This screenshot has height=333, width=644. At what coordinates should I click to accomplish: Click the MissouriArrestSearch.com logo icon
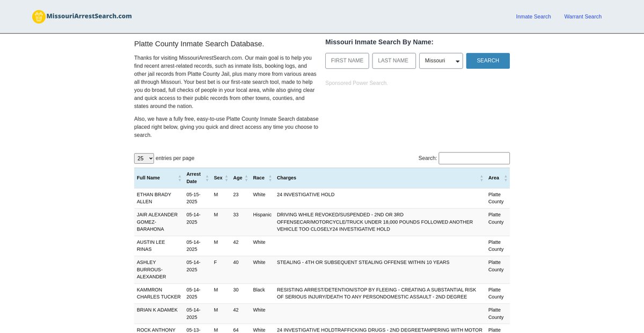point(39,17)
